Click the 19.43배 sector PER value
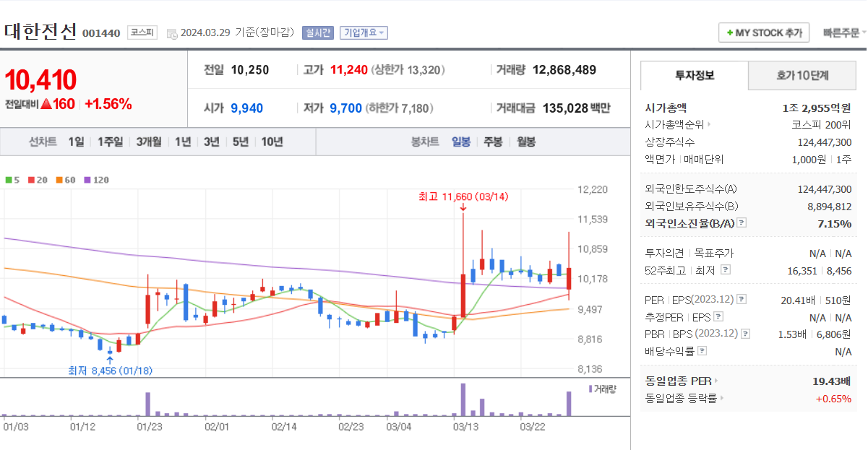The width and height of the screenshot is (868, 450). (x=832, y=381)
